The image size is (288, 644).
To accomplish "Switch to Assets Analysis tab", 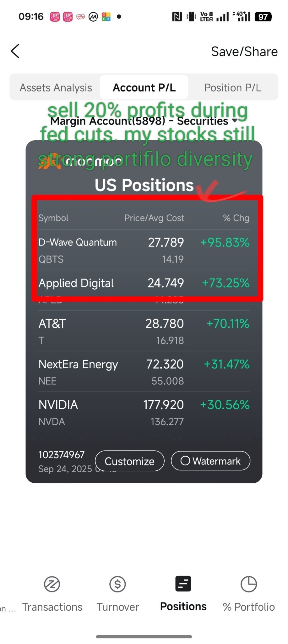I will [56, 87].
